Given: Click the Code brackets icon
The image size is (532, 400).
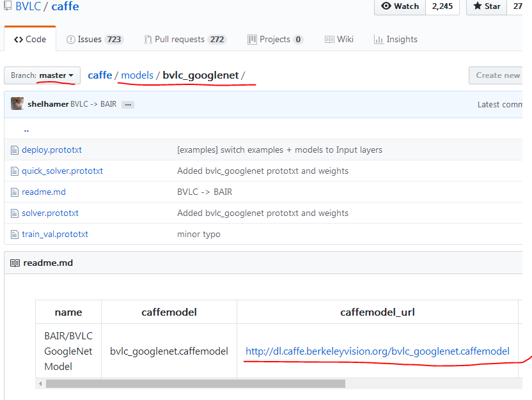Looking at the screenshot, I should (x=19, y=40).
